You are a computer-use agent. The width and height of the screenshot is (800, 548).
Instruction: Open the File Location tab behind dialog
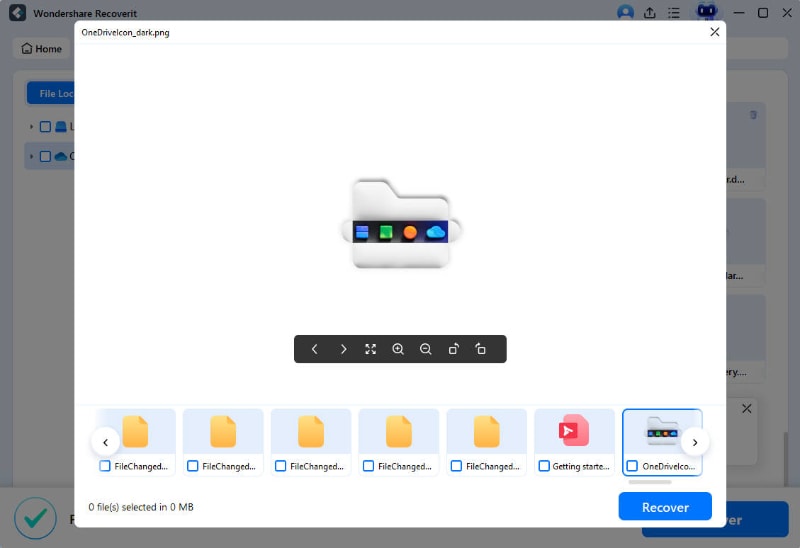(x=51, y=93)
